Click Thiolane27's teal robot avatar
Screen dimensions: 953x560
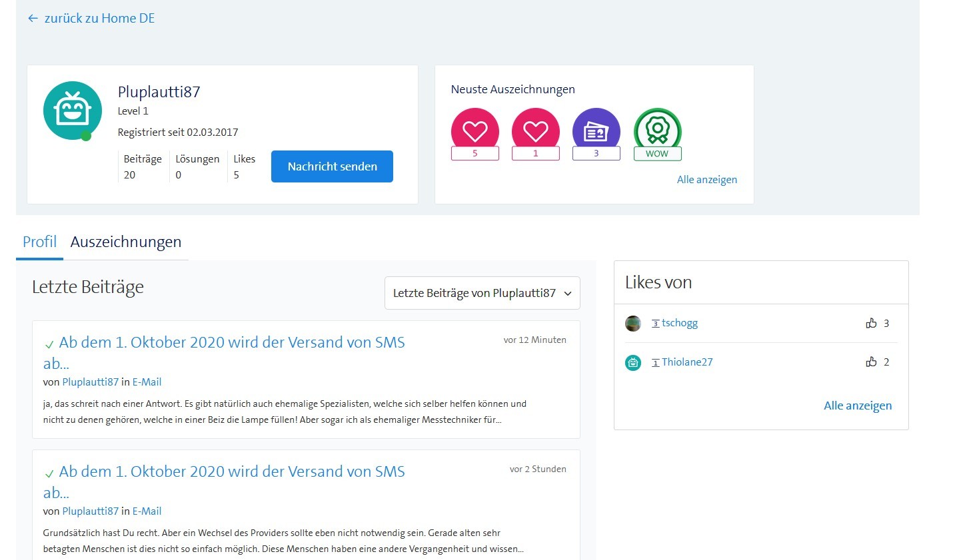tap(633, 362)
